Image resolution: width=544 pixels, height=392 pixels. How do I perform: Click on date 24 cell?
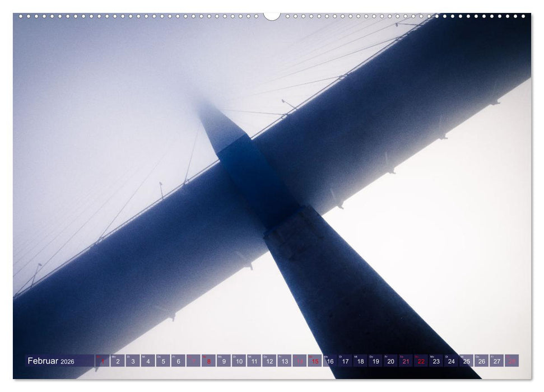(x=451, y=361)
